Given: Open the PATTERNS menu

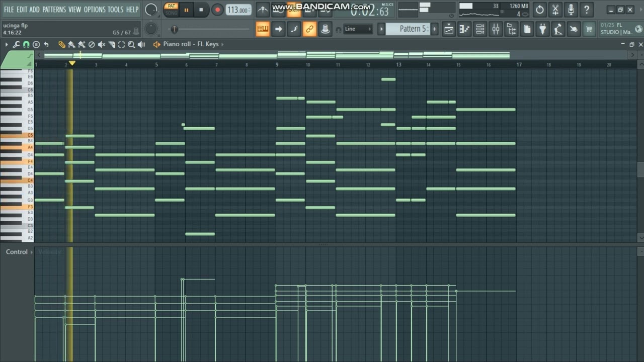Looking at the screenshot, I should point(54,10).
